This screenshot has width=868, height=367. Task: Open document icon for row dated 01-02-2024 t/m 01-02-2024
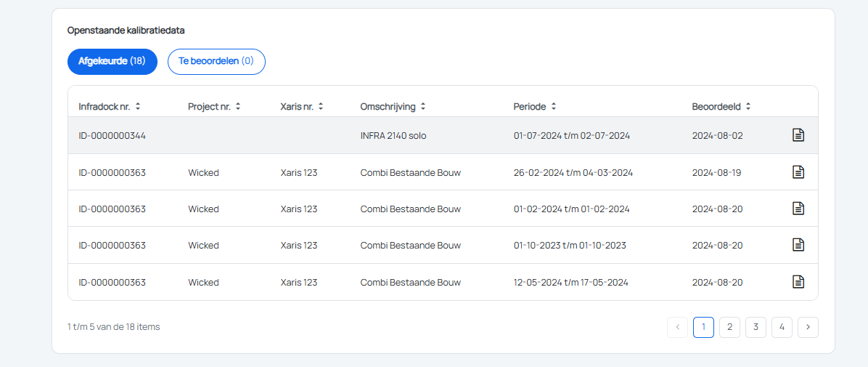[798, 209]
